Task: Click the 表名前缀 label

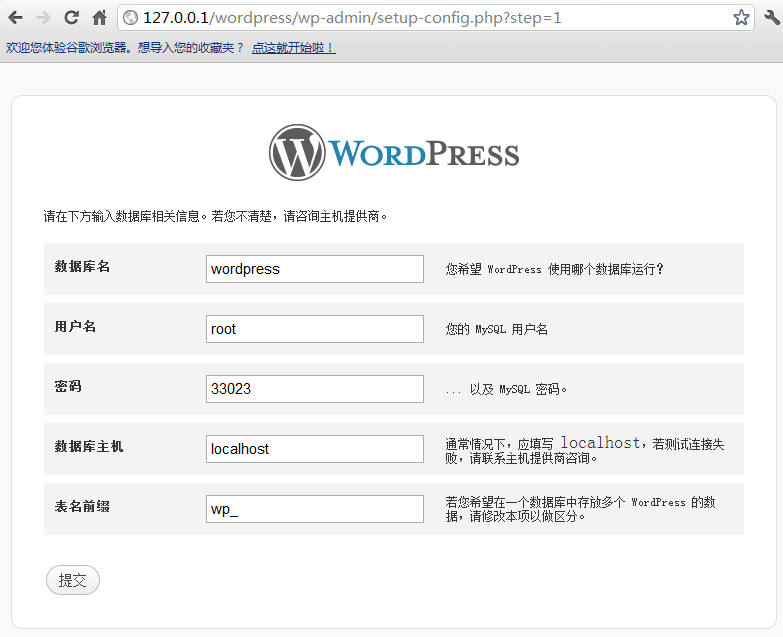Action: click(82, 506)
